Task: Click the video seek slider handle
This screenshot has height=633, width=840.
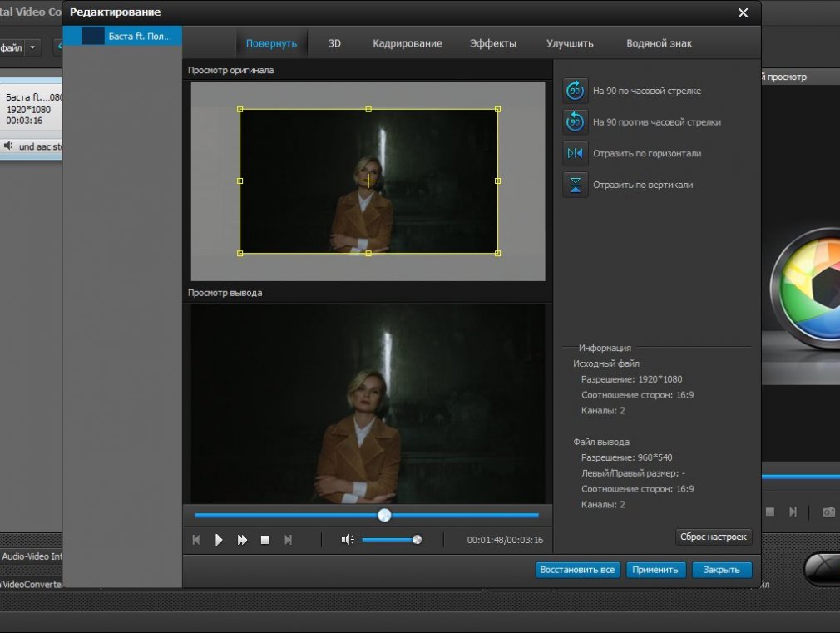Action: 384,515
